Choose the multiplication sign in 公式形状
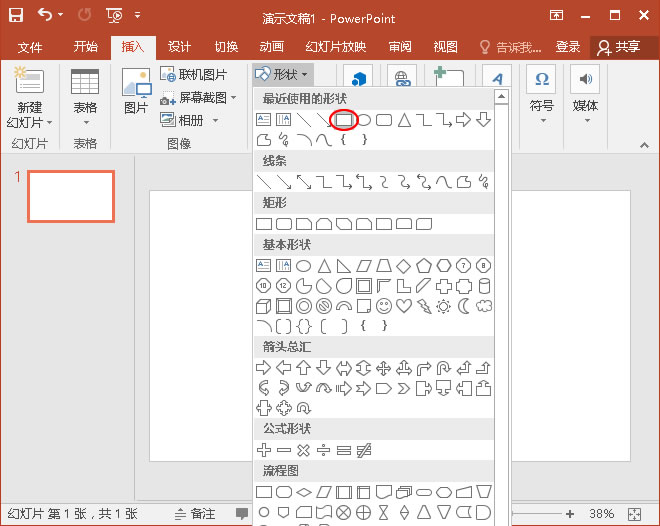 point(304,450)
